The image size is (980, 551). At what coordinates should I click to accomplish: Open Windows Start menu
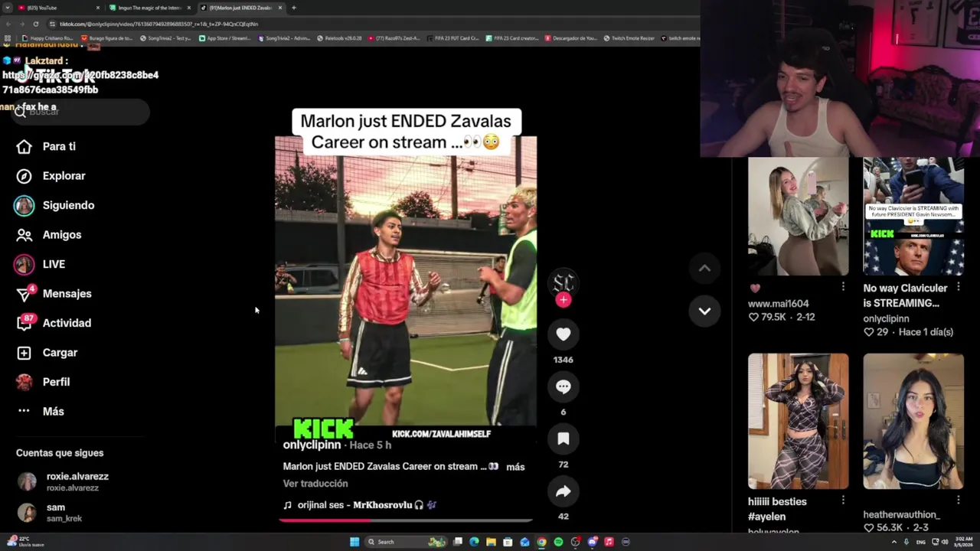tap(354, 542)
